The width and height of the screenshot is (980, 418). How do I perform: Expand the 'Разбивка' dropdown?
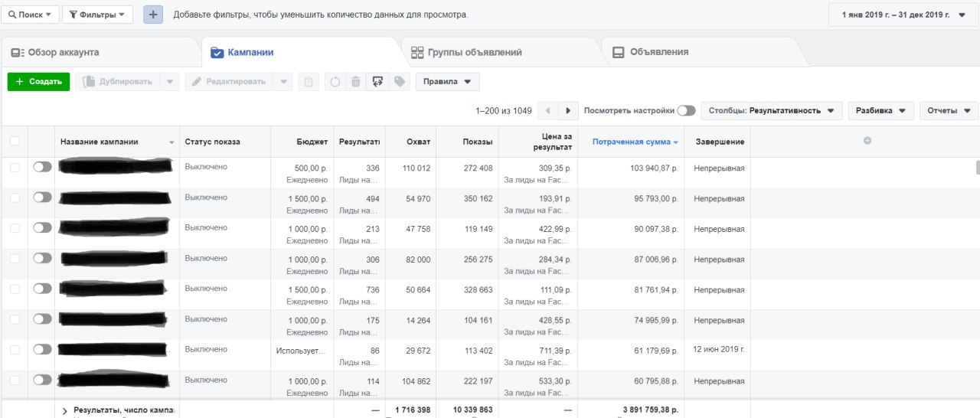pos(880,111)
